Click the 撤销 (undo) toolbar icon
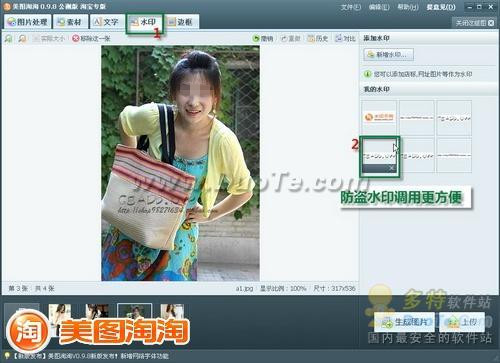 point(263,39)
